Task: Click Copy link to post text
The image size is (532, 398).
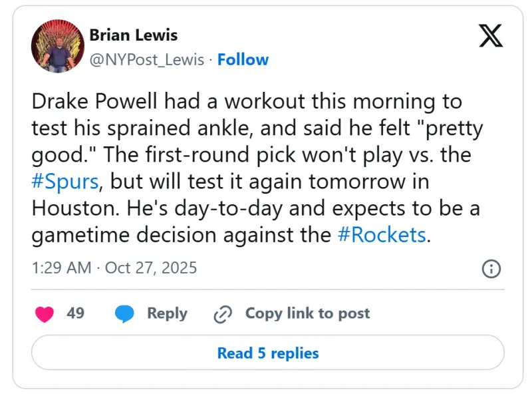Action: pyautogui.click(x=307, y=313)
